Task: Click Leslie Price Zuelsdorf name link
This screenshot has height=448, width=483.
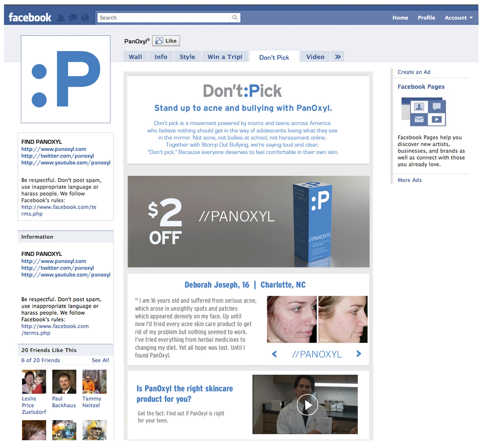Action: [34, 405]
